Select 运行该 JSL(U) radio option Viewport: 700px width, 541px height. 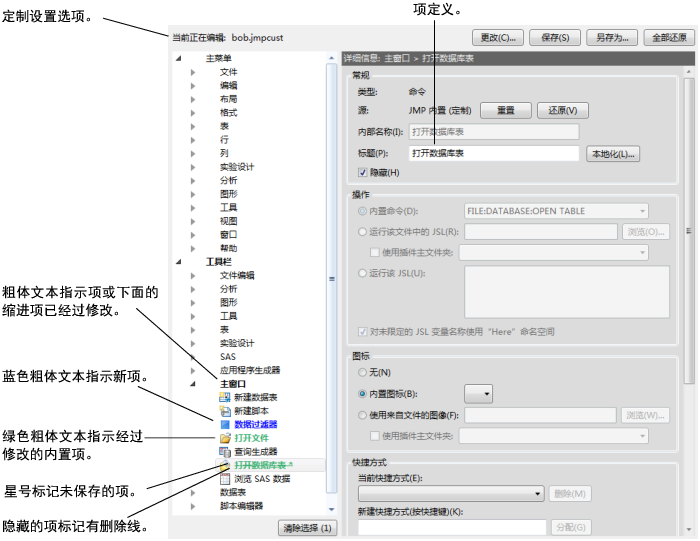(362, 273)
